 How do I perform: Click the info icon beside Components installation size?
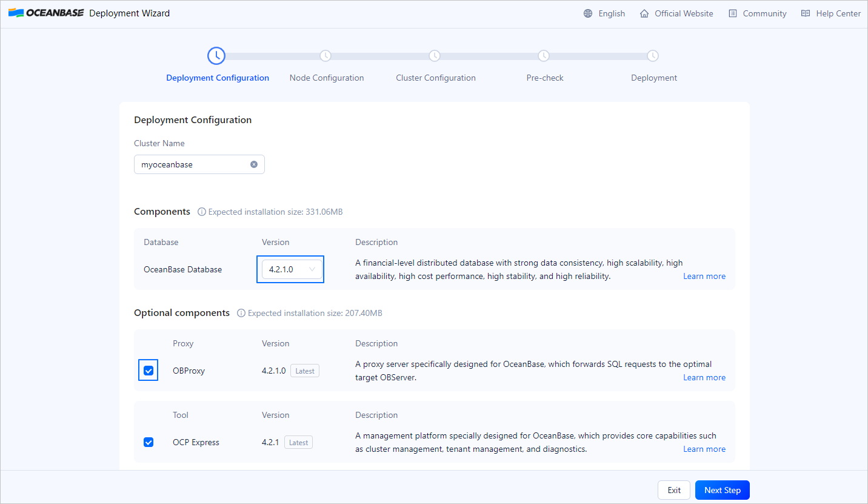(201, 212)
